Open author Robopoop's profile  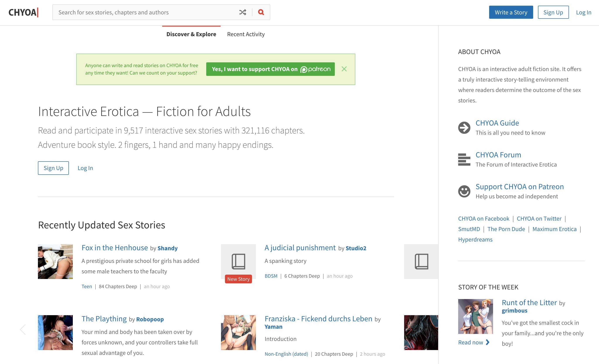pos(150,319)
